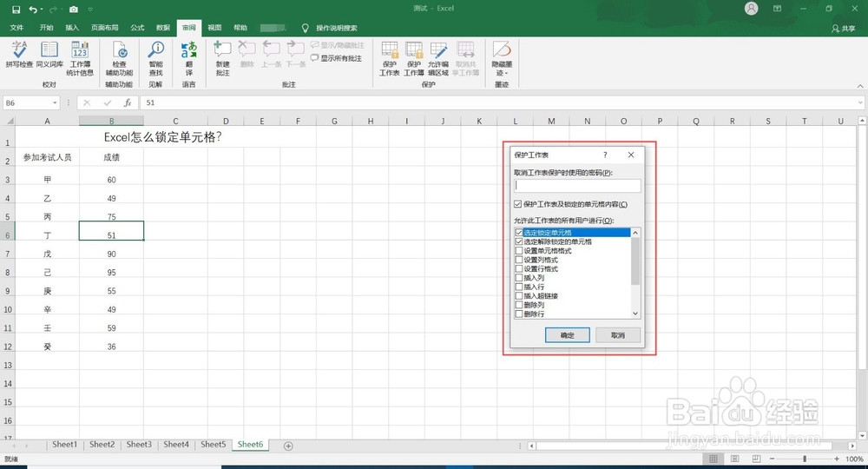Screen dimensions: 868x469
Task: Click the fx insert function icon
Action: [128, 103]
